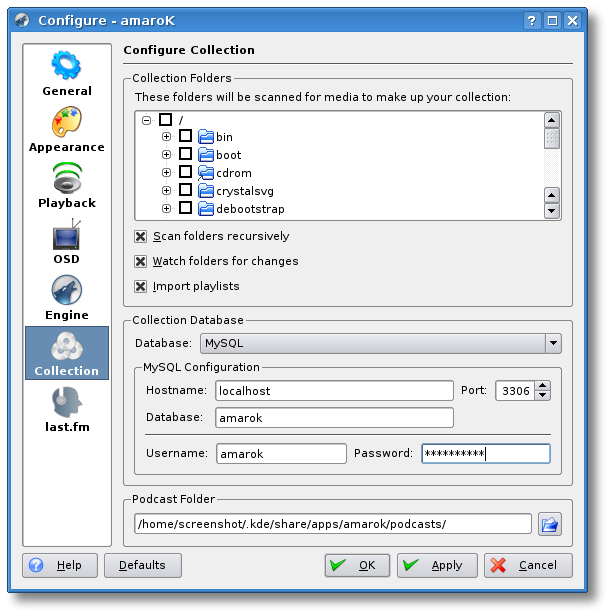Click into the Hostname field

click(334, 391)
